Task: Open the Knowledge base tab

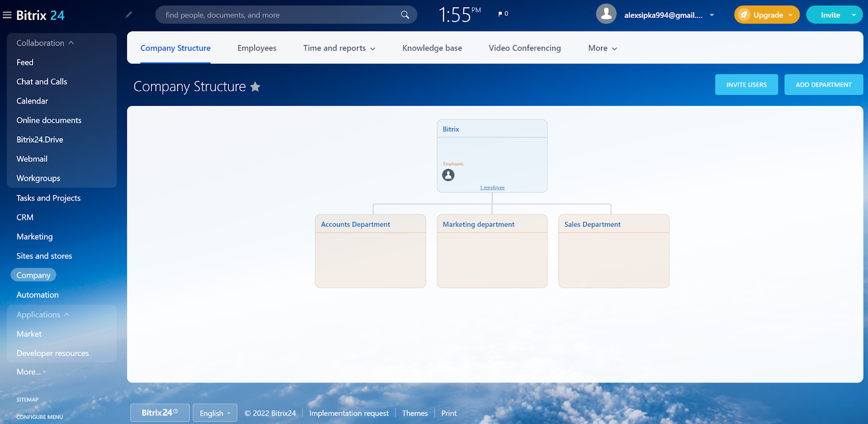Action: [432, 48]
